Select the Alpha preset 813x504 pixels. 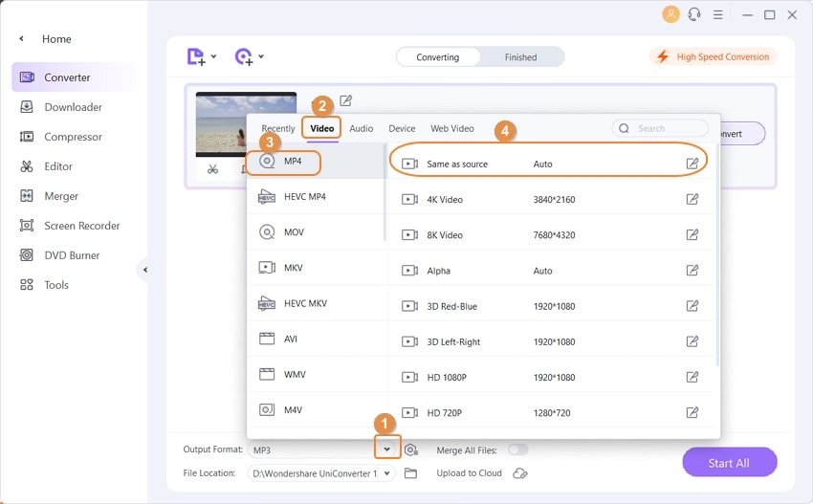551,271
